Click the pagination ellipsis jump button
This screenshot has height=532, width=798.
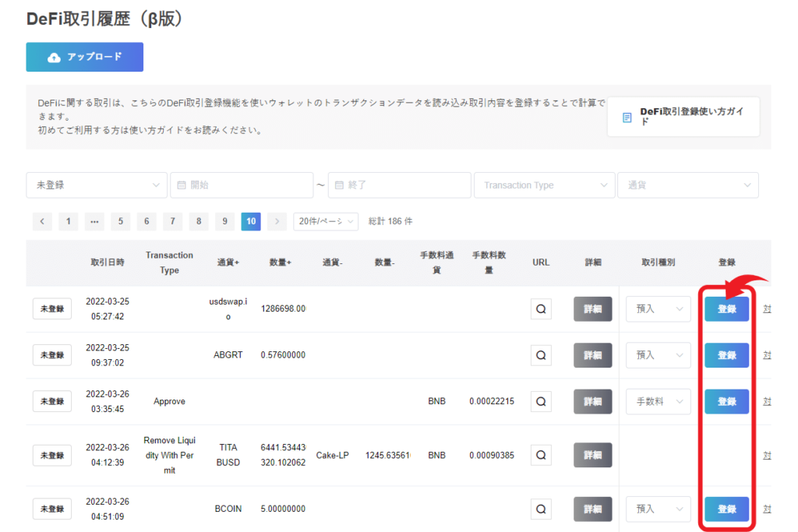(94, 221)
